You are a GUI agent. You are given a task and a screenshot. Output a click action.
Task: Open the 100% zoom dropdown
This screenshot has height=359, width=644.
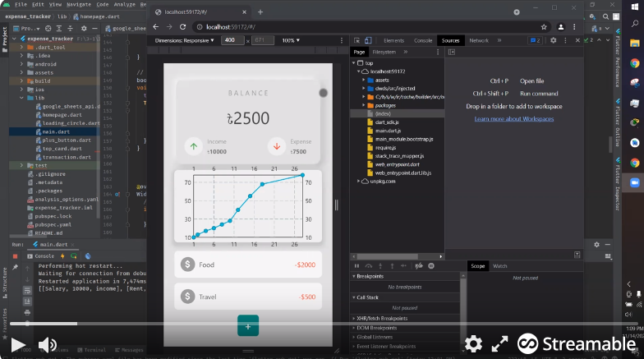point(291,40)
